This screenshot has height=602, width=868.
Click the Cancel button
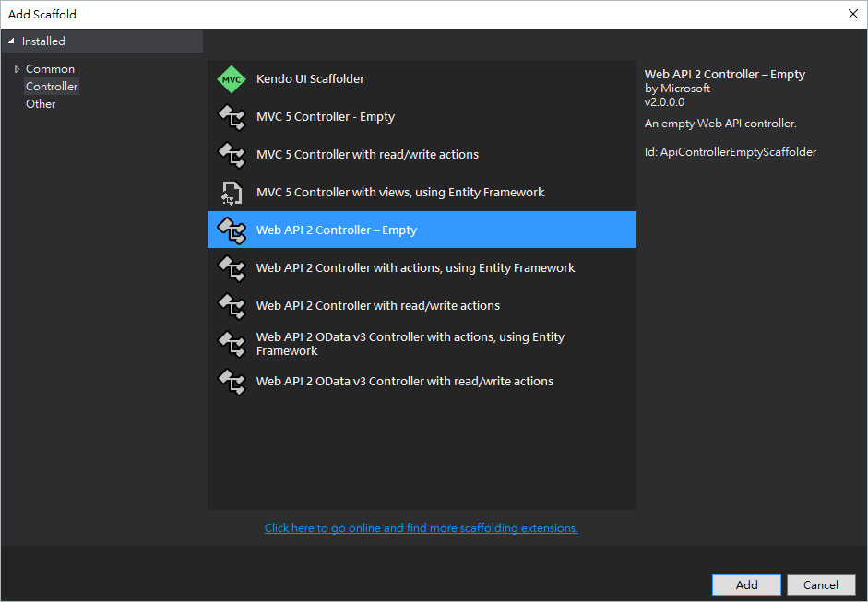tap(821, 584)
